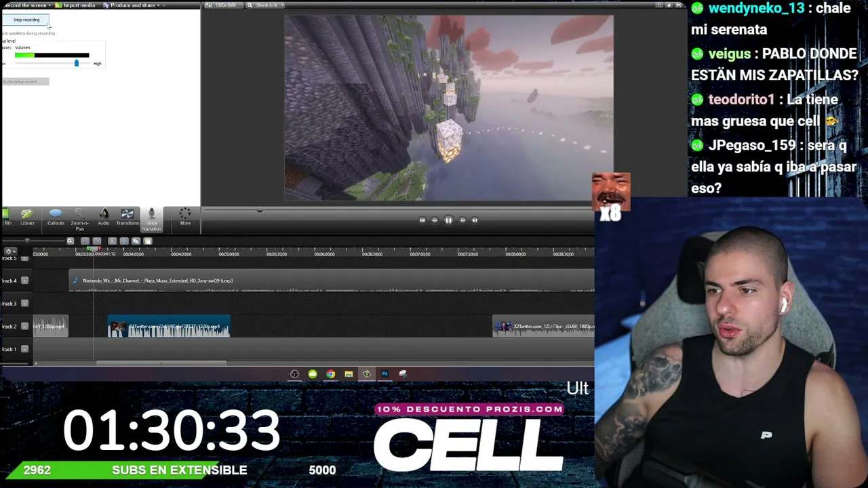868x488 pixels.
Task: Select the Voice Narration microphone tab
Action: 151,220
